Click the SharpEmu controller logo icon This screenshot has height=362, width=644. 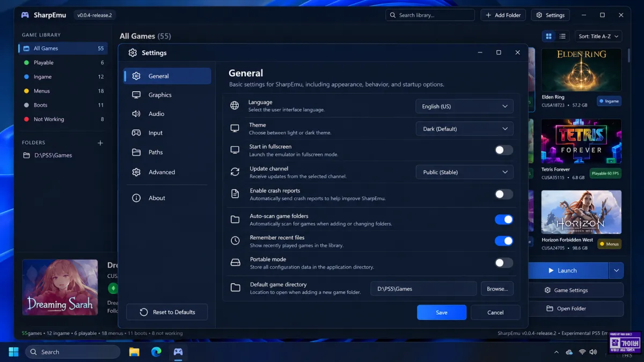(x=25, y=15)
